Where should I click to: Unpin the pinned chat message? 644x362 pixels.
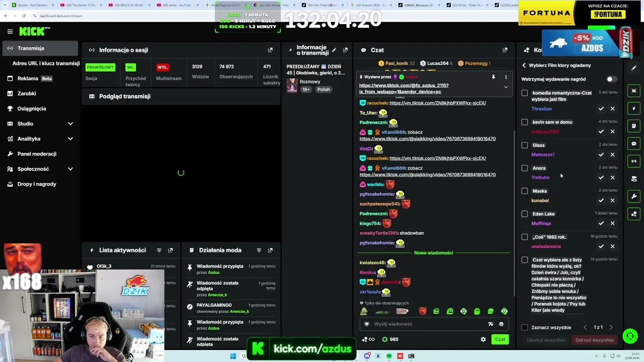pyautogui.click(x=493, y=77)
